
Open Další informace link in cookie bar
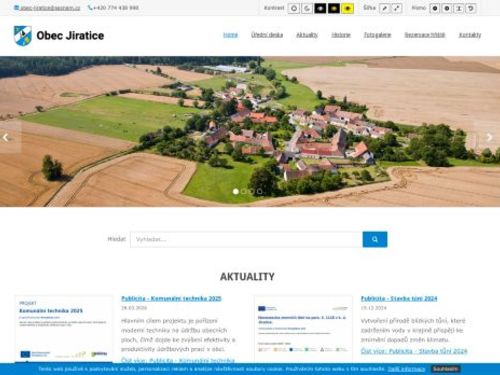(x=406, y=369)
